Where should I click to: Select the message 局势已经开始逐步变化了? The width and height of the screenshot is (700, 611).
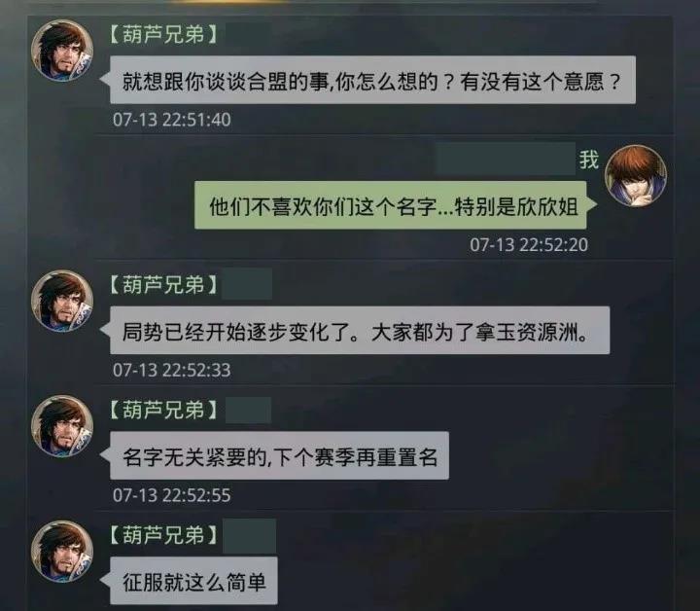tap(360, 331)
